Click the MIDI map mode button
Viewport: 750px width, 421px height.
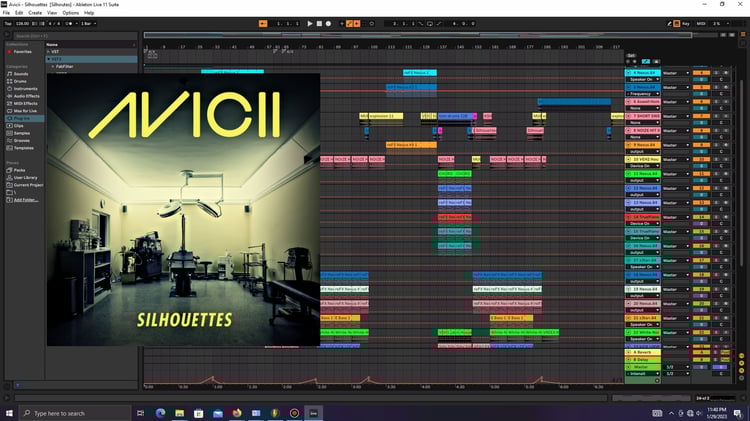coord(701,23)
